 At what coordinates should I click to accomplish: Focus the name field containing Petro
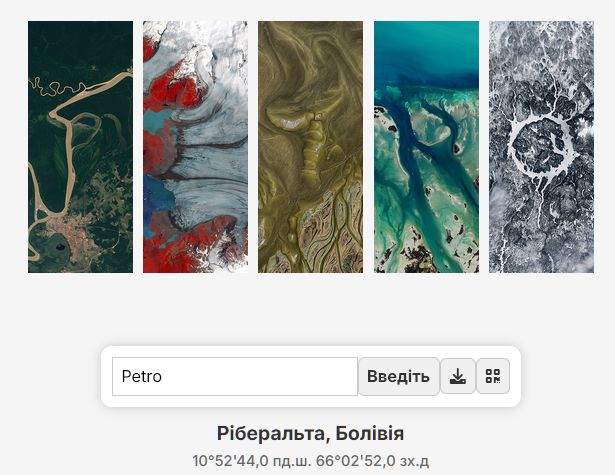click(234, 376)
